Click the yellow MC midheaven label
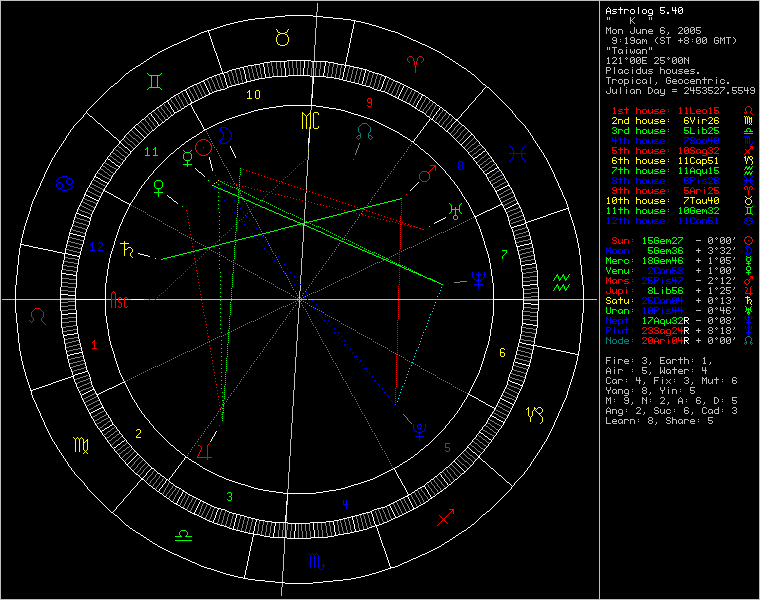Viewport: 760px width, 600px height. pyautogui.click(x=310, y=121)
